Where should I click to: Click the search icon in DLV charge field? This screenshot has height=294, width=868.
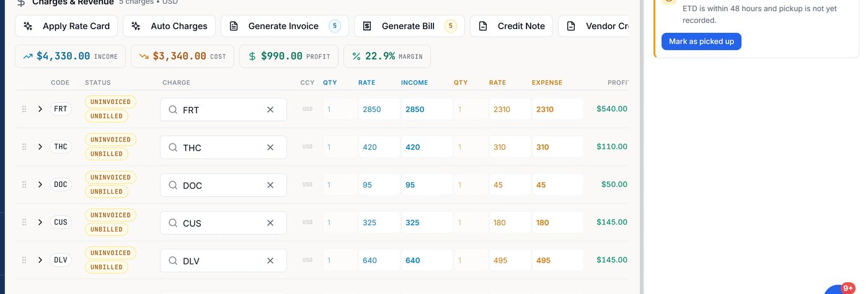click(173, 261)
